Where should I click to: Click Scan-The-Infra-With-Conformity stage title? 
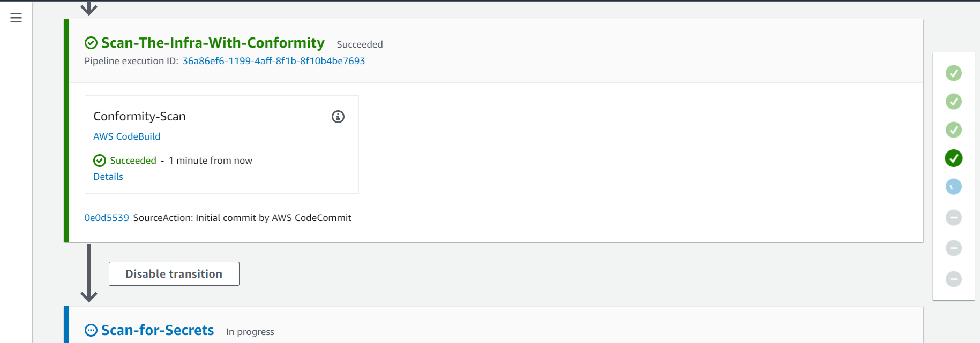tap(213, 43)
